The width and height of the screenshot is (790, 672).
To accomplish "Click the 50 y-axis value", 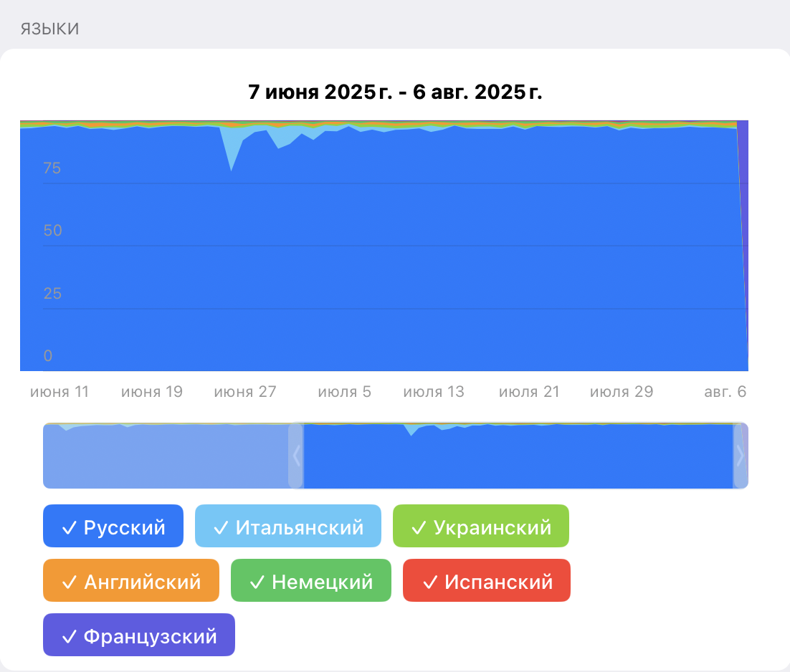I will (x=53, y=231).
